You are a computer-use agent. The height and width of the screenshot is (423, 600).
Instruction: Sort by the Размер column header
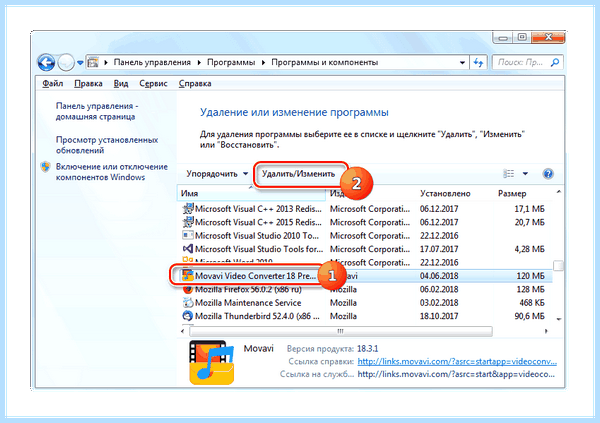click(x=512, y=193)
